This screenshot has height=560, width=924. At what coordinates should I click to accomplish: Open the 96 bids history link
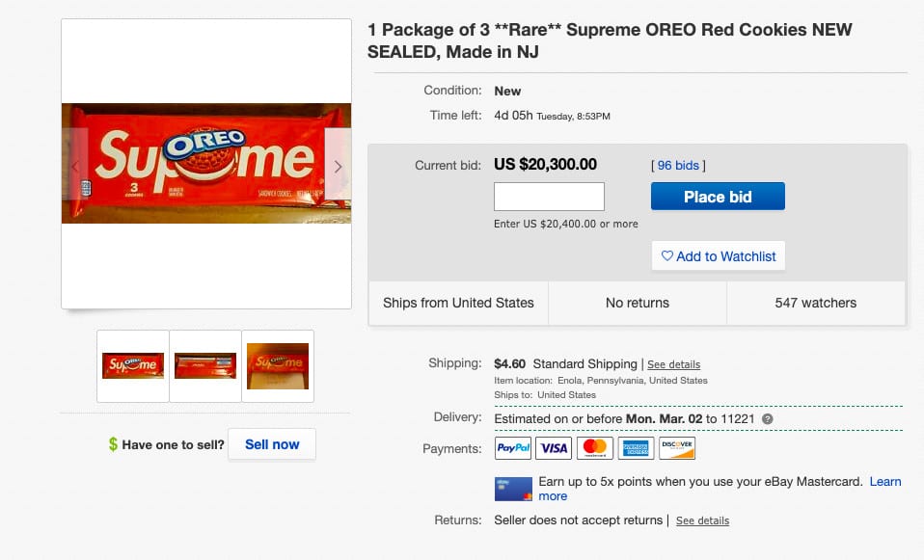tap(678, 166)
